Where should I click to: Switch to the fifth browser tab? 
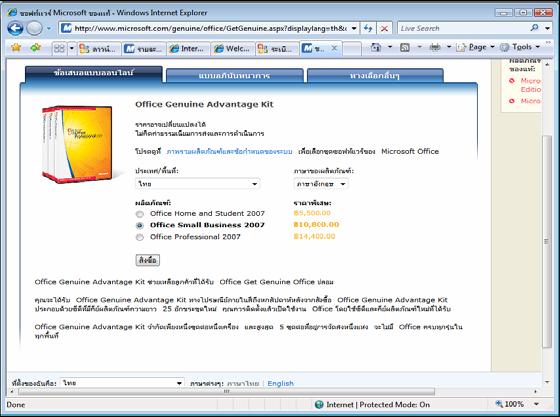[278, 49]
